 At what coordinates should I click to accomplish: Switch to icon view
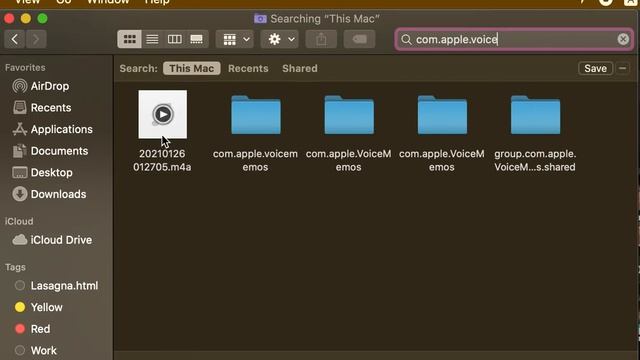point(129,39)
